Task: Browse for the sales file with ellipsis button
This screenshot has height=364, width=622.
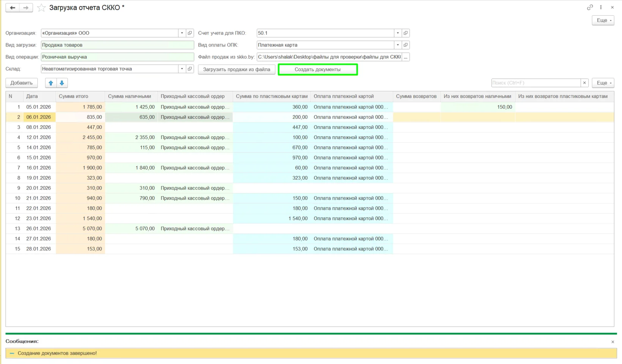Action: (406, 57)
